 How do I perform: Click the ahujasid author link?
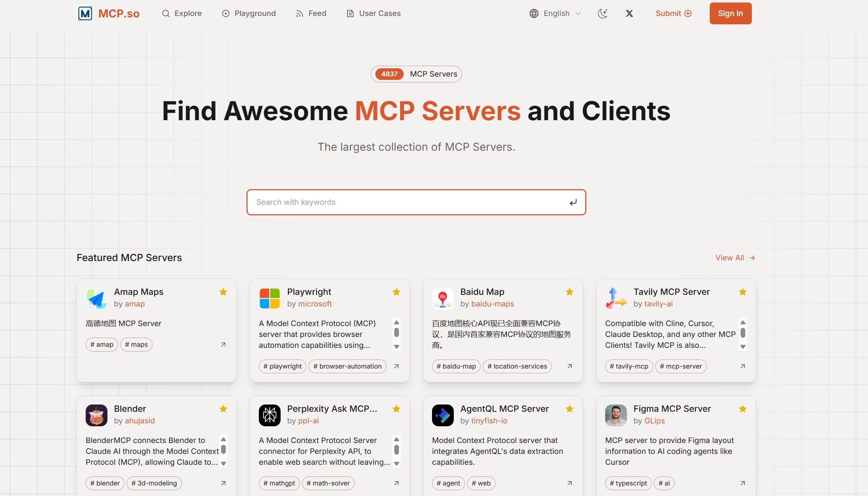tap(140, 421)
